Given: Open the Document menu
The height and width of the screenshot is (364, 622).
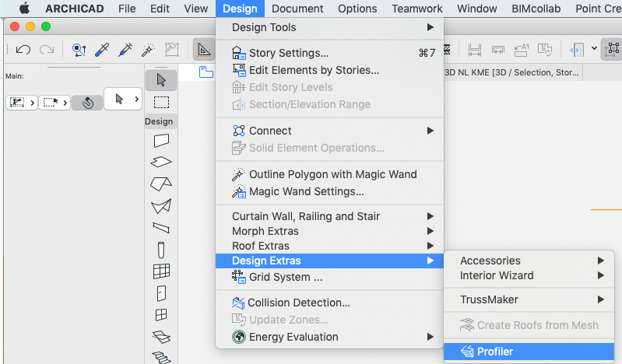Looking at the screenshot, I should (x=297, y=9).
